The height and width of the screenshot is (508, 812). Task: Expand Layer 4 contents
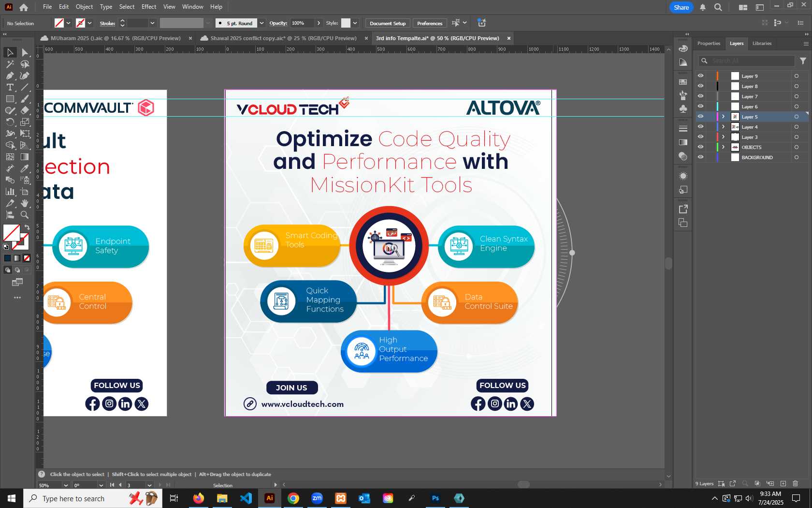tap(723, 127)
